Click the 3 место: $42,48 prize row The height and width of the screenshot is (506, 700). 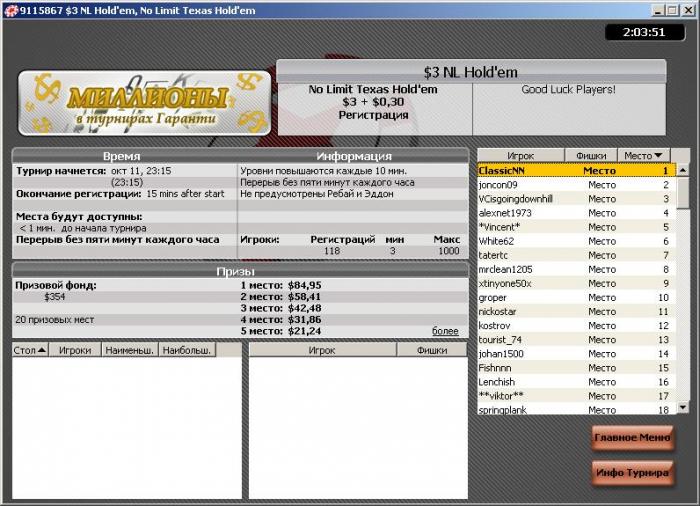(280, 308)
